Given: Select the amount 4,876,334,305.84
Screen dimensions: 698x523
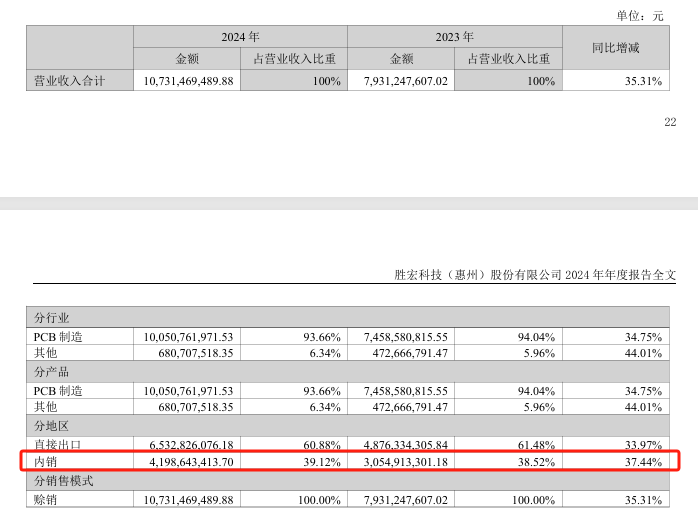Looking at the screenshot, I should [x=406, y=445].
